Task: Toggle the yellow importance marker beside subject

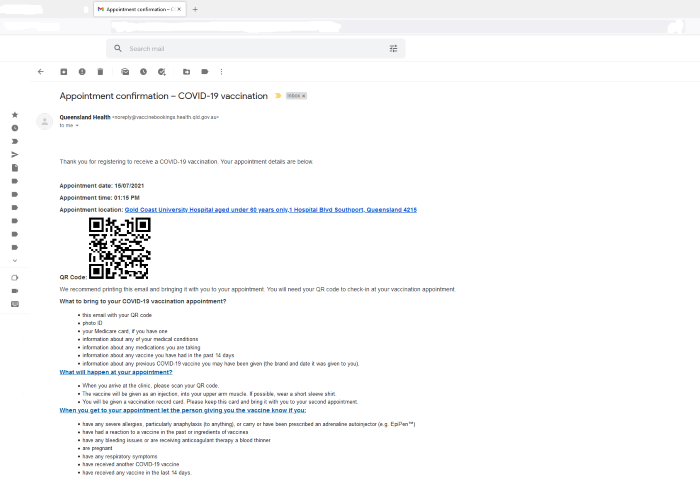Action: tap(278, 96)
